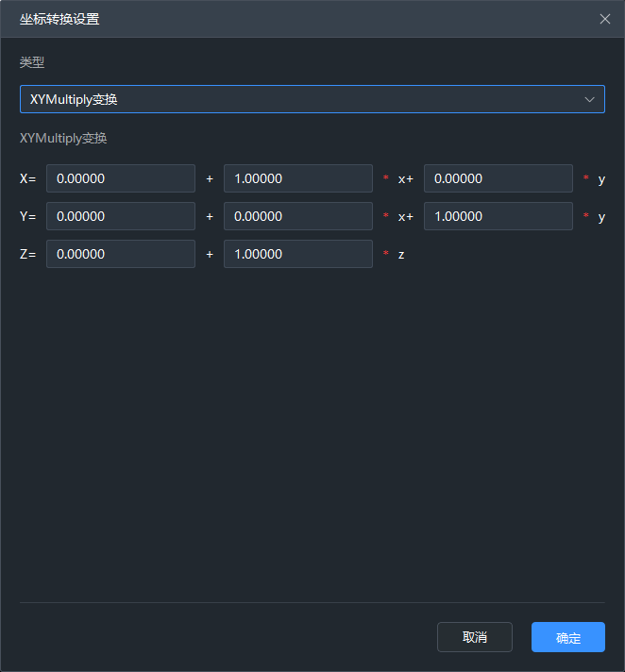This screenshot has height=672, width=625.
Task: Confirm settings with the 确定 button
Action: click(567, 637)
